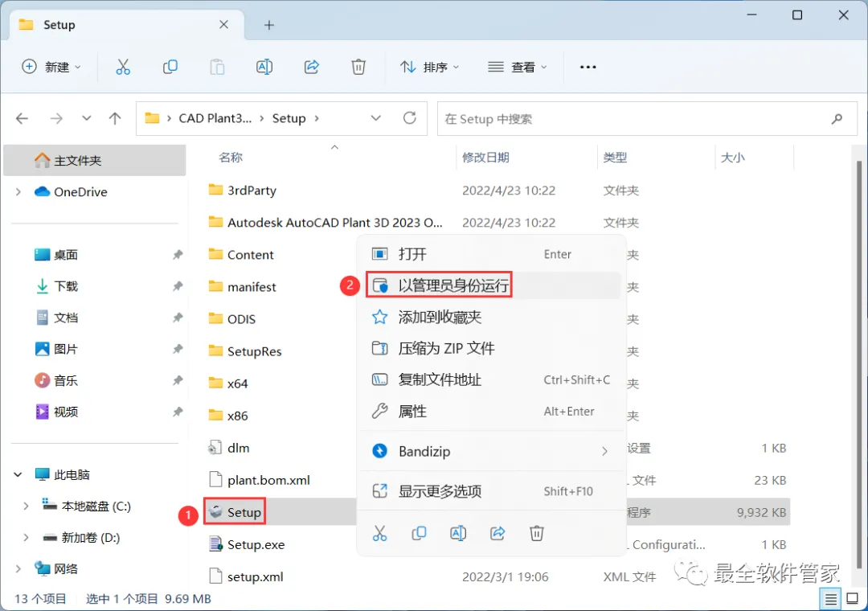This screenshot has width=868, height=611.
Task: Go back with the left arrow
Action: coord(23,118)
